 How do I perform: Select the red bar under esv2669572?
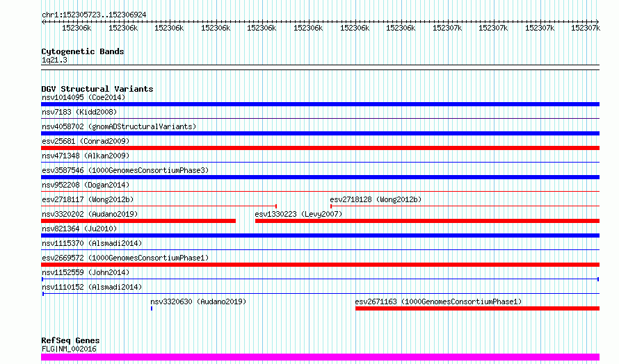(x=320, y=265)
